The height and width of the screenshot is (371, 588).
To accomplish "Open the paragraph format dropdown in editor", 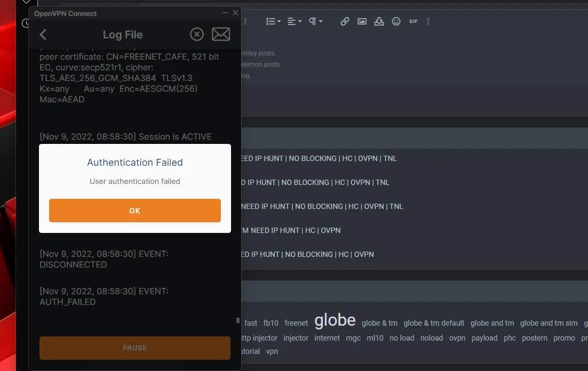I will tap(315, 21).
